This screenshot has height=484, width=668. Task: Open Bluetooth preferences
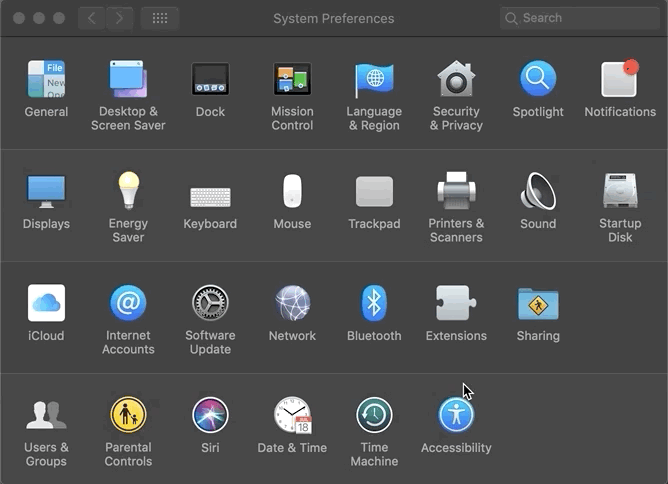(x=374, y=303)
